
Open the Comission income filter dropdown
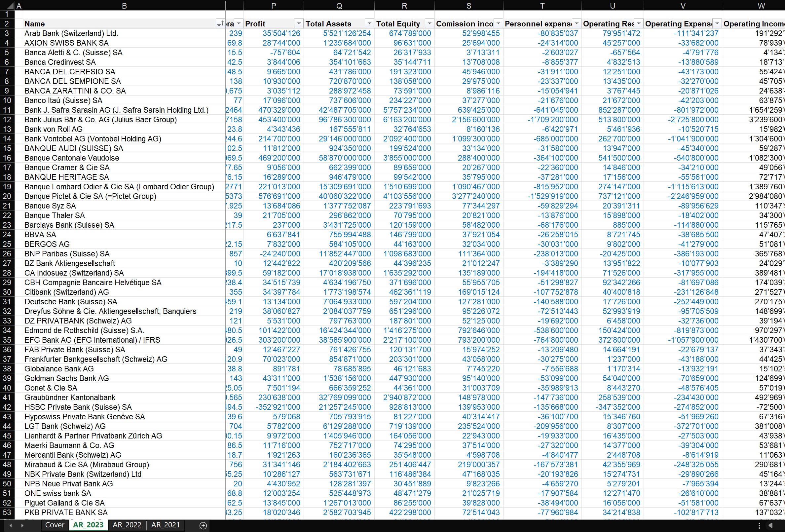[498, 23]
